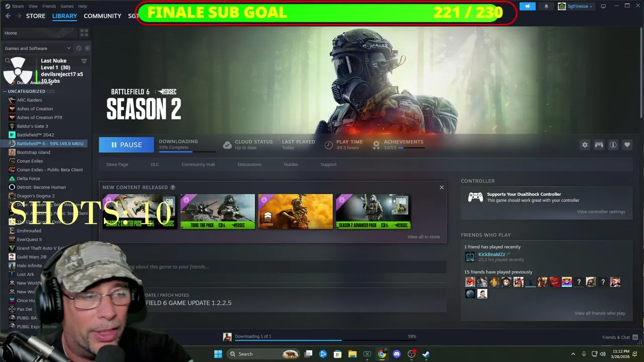
Task: Select Battlefield 2042 in library list
Action: (35, 135)
